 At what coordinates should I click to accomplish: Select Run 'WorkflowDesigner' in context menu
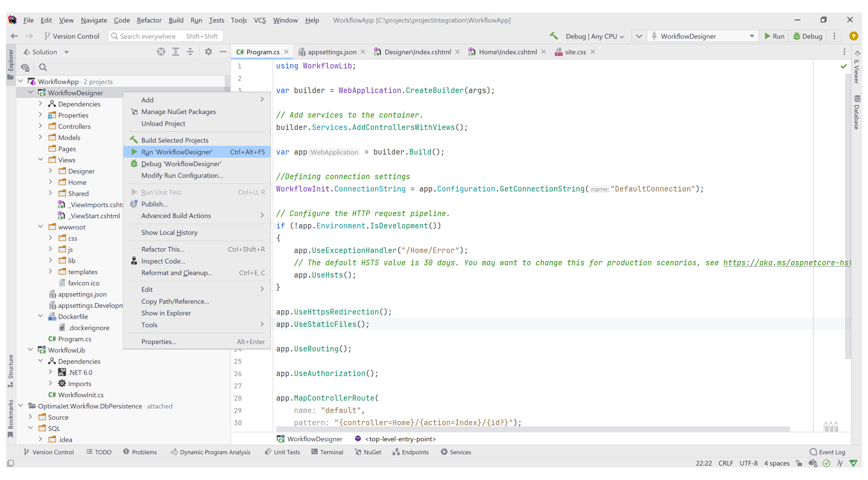tap(197, 152)
